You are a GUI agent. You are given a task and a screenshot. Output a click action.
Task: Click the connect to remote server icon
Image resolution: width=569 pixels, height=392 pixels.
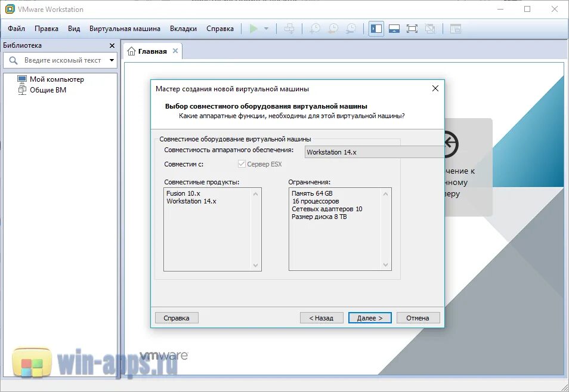(x=452, y=144)
